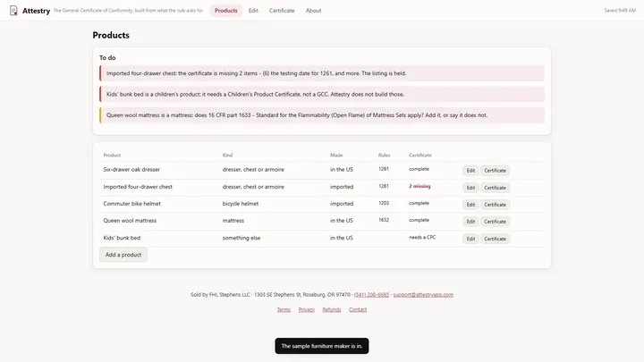Image resolution: width=644 pixels, height=362 pixels.
Task: Open the Privacy link
Action: coord(307,309)
